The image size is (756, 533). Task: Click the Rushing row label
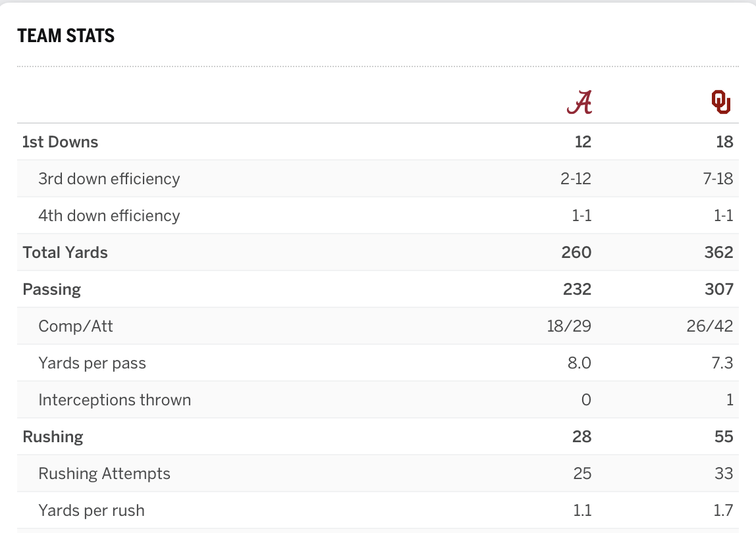53,437
